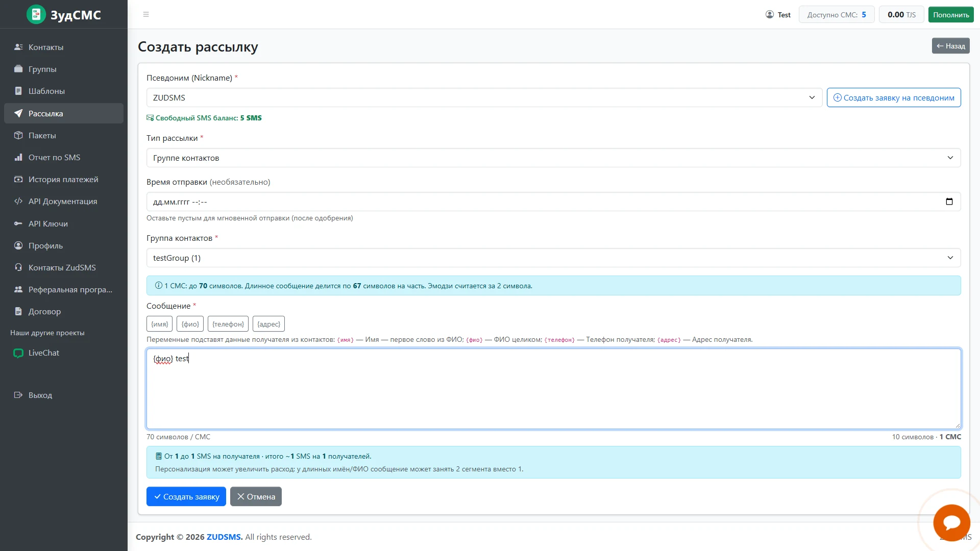Click the Пополнить button
980x551 pixels.
click(x=951, y=14)
